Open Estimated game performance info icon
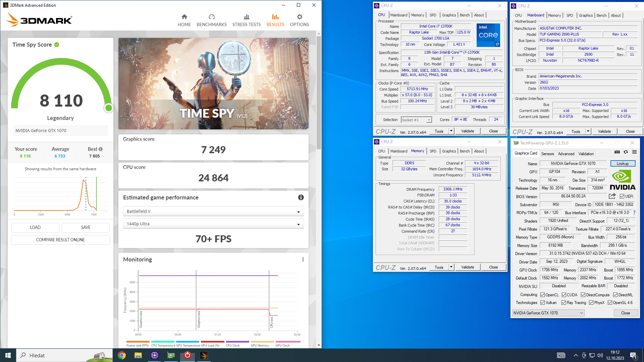 click(301, 197)
